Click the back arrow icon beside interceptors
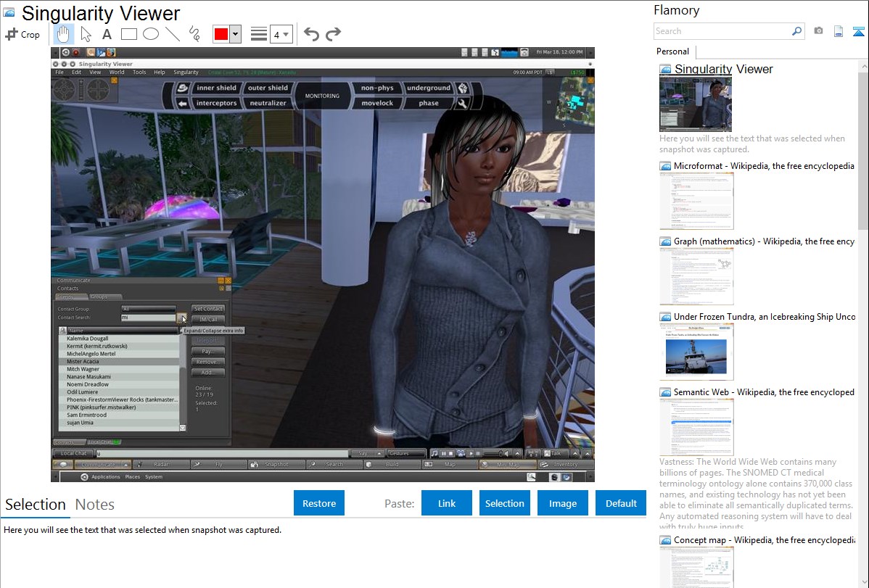This screenshot has height=588, width=869. [182, 103]
